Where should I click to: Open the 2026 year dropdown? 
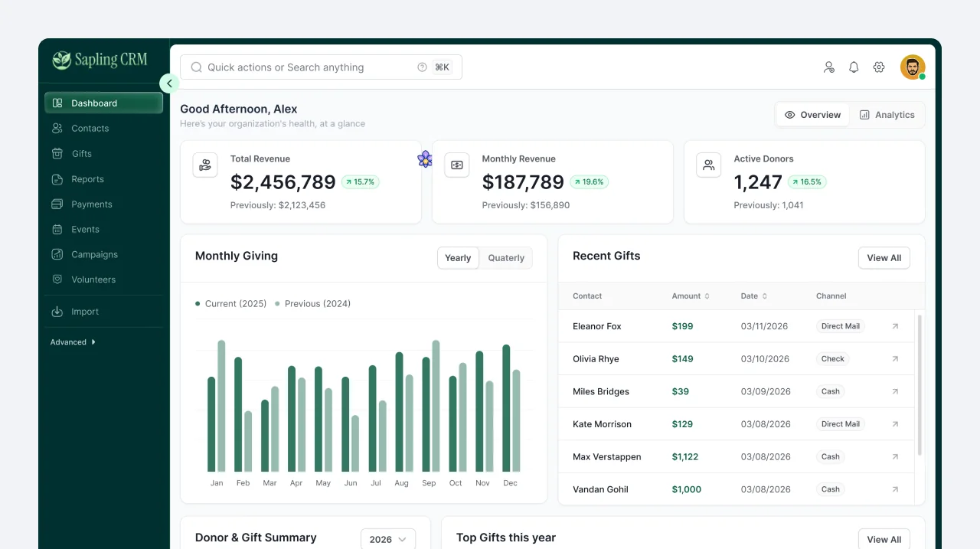coord(388,539)
